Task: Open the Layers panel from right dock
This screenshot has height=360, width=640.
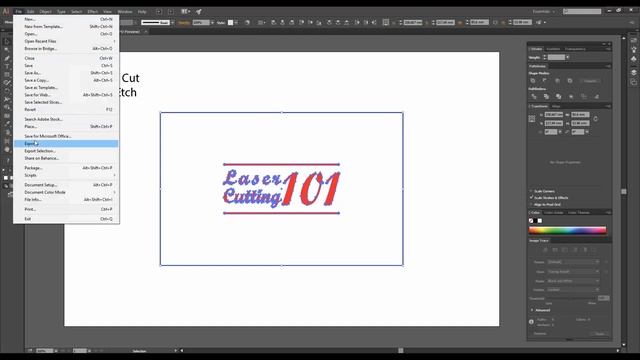Action: click(x=633, y=72)
